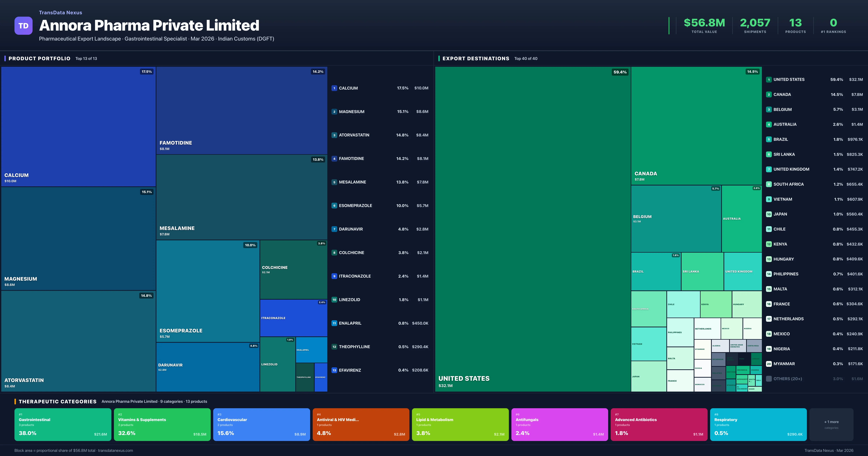Click the BELGIUM treemap block
Screen dimensions: 868x456
coord(676,219)
